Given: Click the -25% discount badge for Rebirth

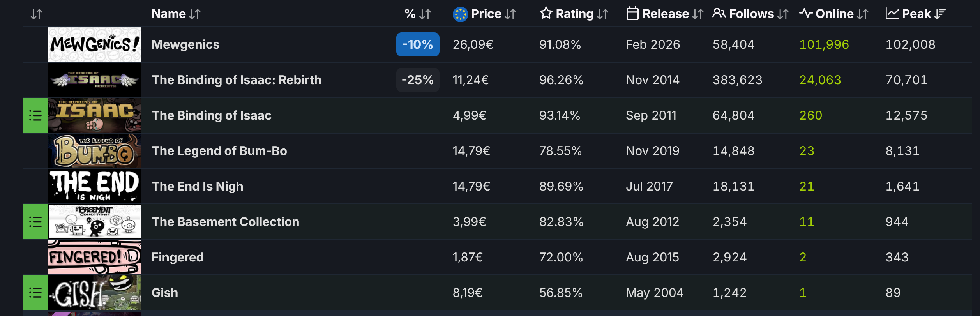Looking at the screenshot, I should point(418,80).
